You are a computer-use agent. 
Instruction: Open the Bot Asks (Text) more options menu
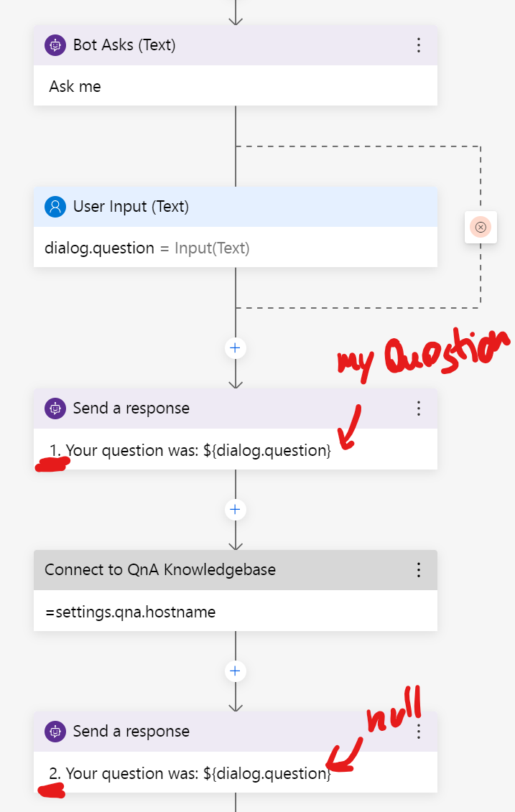[x=419, y=45]
